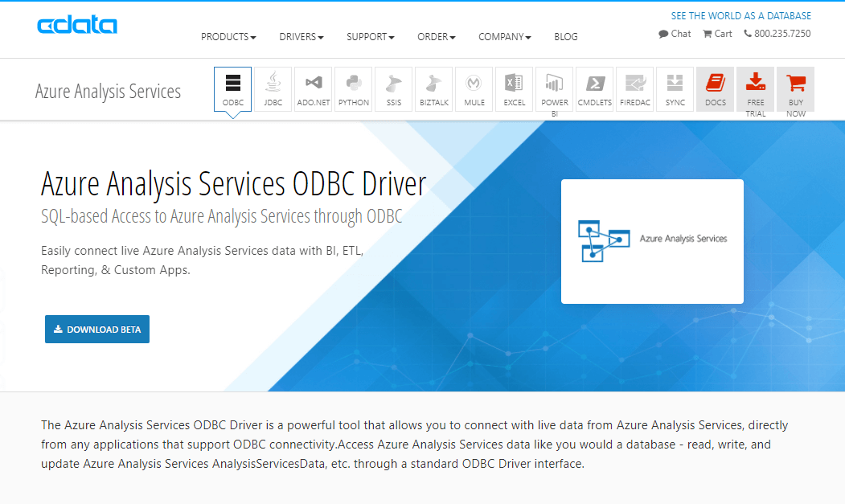
Task: Open the Docs book icon
Action: point(715,89)
